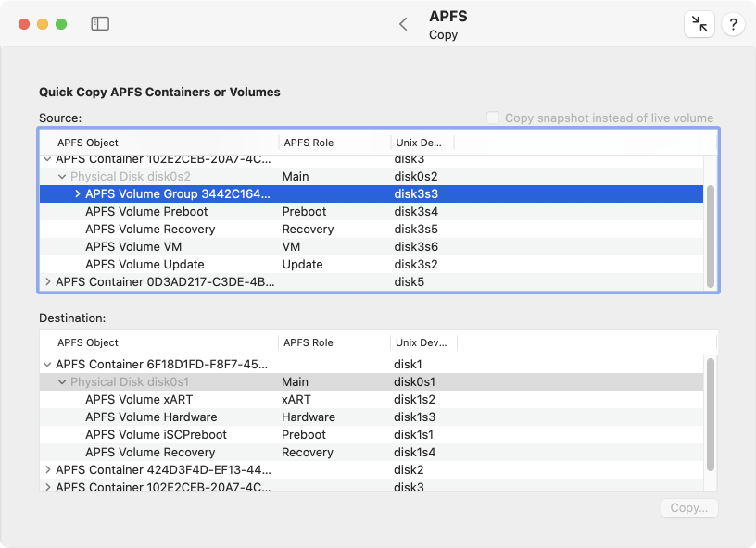Click destination APFS Role column header
Screen dimensions: 756x548
(334, 342)
